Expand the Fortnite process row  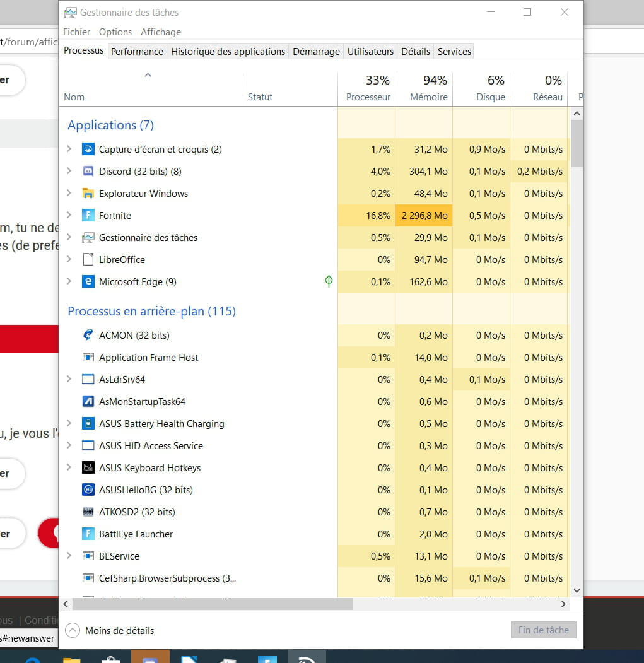tap(69, 215)
